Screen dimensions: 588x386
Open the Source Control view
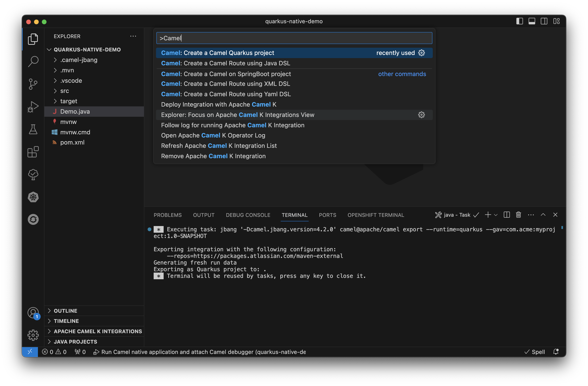33,84
